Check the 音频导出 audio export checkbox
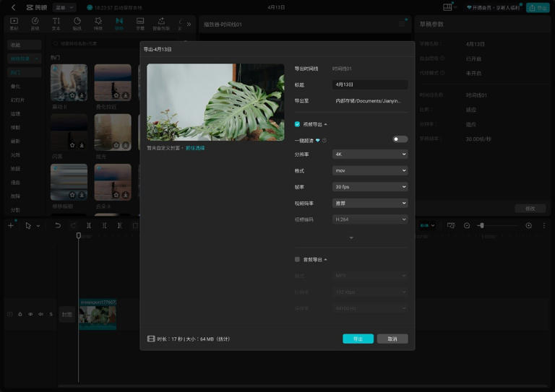 [297, 259]
